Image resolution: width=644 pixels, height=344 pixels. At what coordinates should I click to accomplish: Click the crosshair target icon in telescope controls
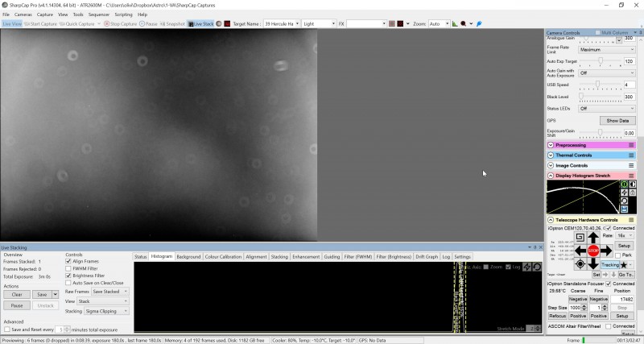coord(580,264)
